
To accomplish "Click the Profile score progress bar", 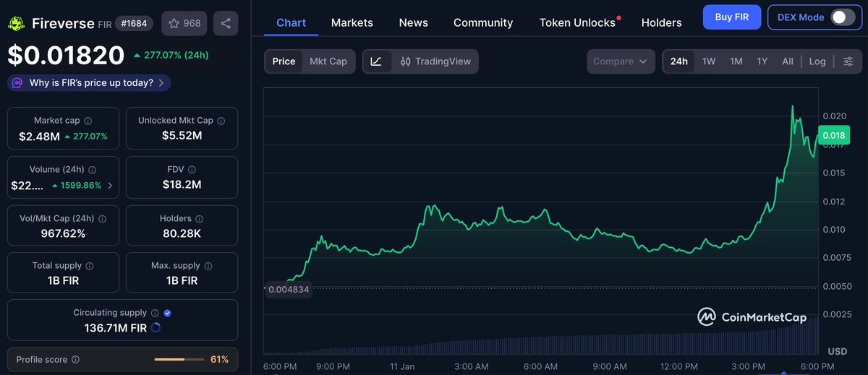I will tap(179, 359).
